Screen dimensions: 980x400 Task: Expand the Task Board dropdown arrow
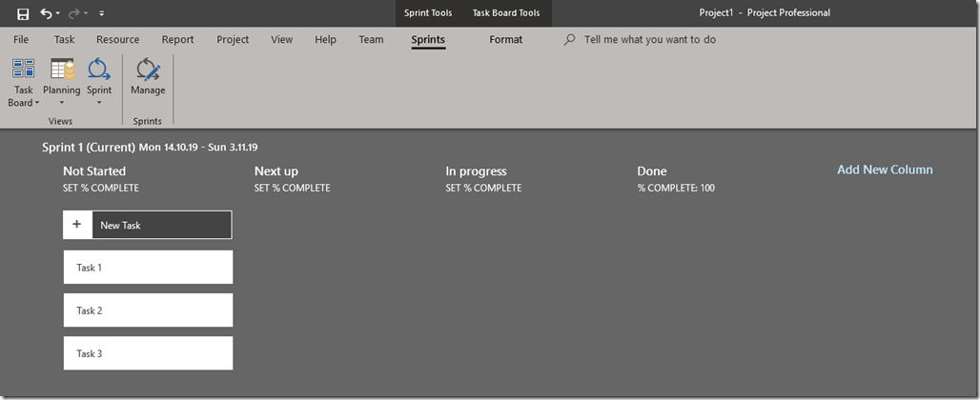coord(36,103)
